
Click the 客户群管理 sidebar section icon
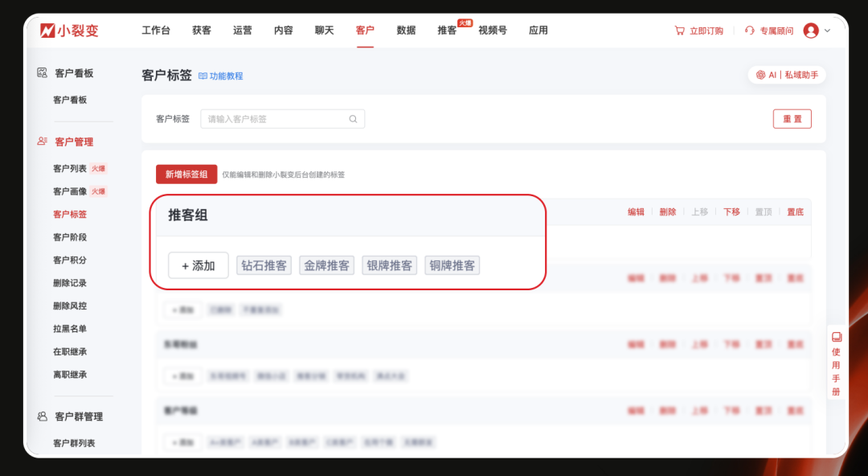42,416
